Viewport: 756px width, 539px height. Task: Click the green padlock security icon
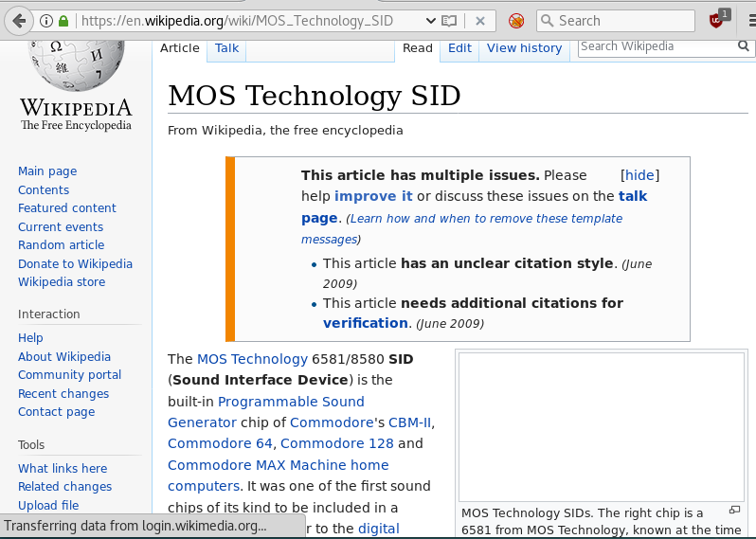pyautogui.click(x=63, y=21)
